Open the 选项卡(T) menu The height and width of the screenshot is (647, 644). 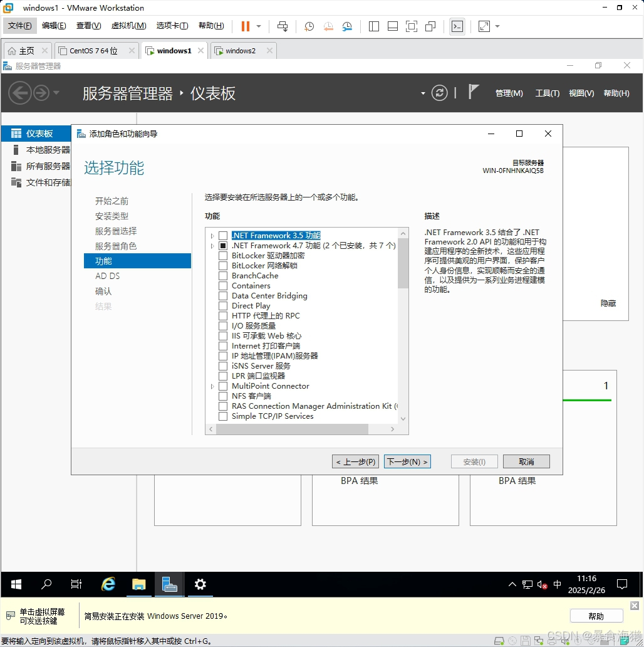pos(172,26)
